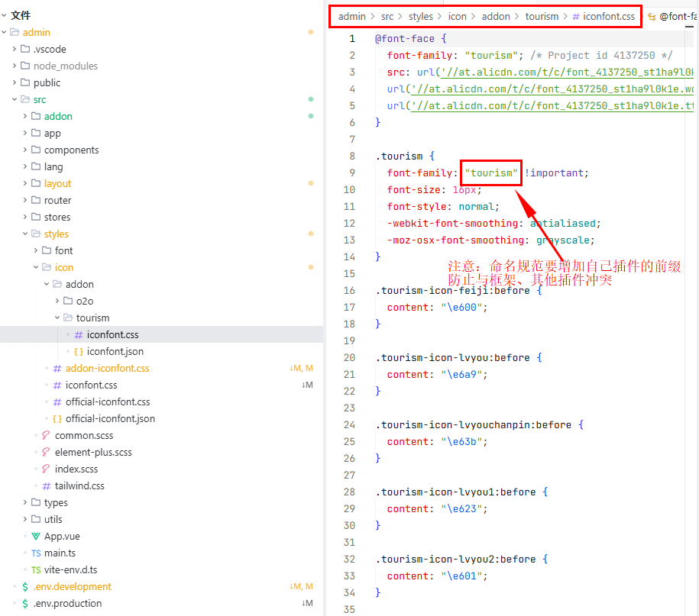
Task: Expand the o2o folder chevron
Action: (x=57, y=302)
